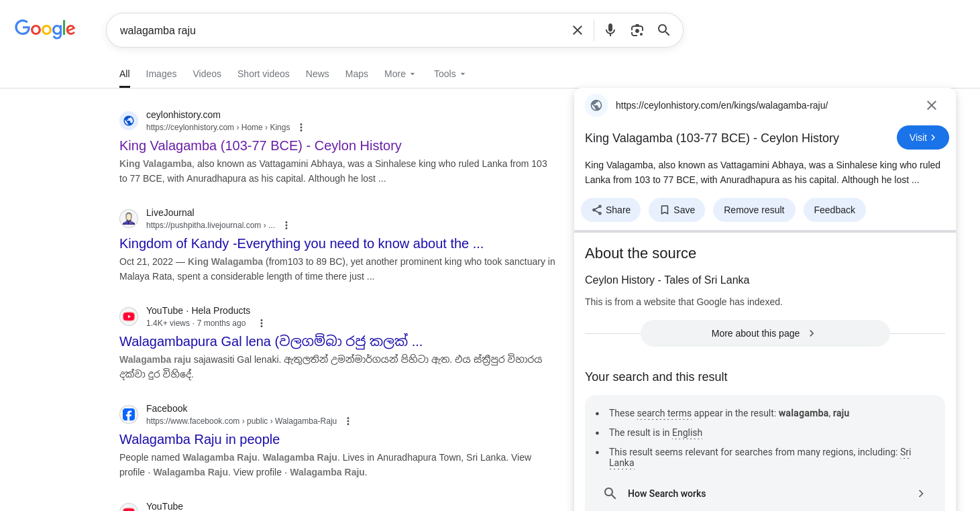Click YouTube favicon for Hela Products result
The height and width of the screenshot is (511, 980).
129,317
